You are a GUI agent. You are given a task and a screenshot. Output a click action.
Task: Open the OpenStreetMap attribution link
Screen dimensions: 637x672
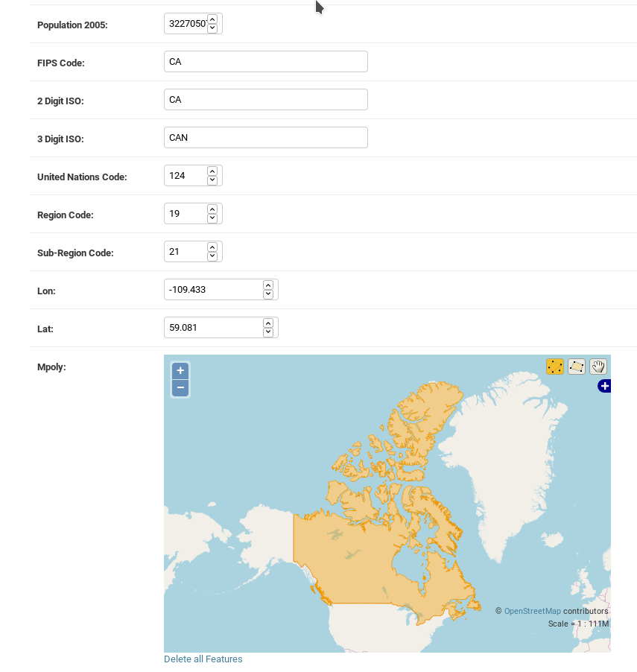(532, 611)
